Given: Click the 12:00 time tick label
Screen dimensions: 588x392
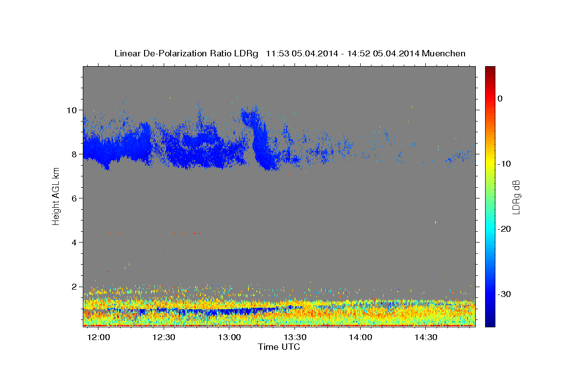Looking at the screenshot, I should (98, 337).
